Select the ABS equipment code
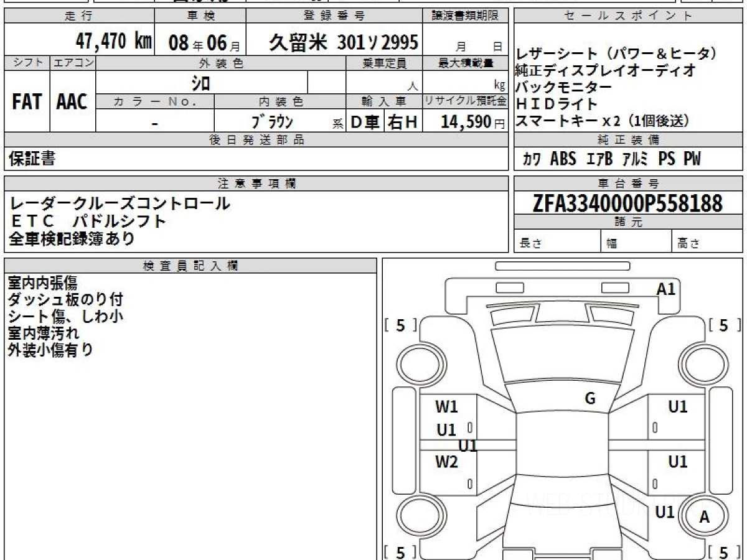The width and height of the screenshot is (747, 560). coord(563,159)
